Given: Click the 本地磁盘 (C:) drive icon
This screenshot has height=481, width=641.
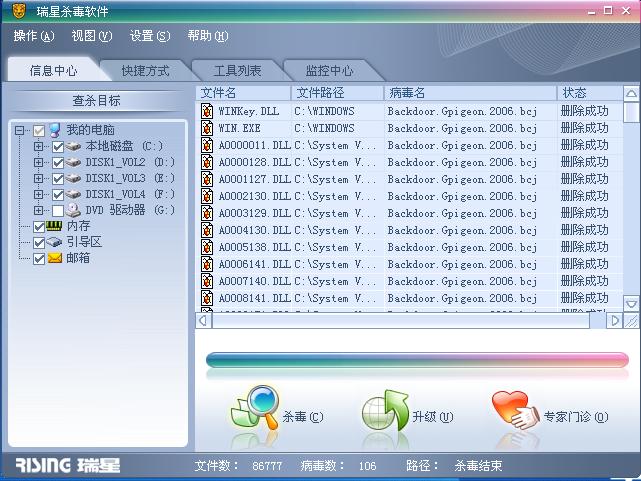Looking at the screenshot, I should pyautogui.click(x=73, y=146).
